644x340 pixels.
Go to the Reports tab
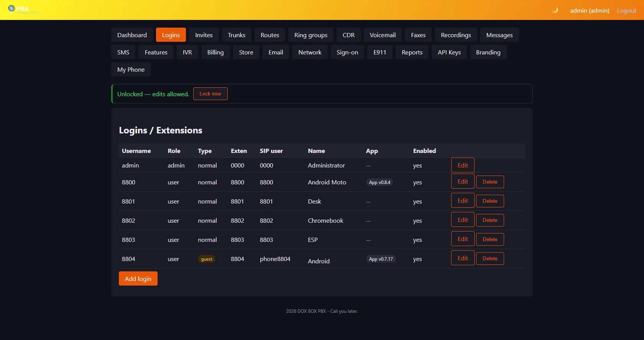click(412, 52)
